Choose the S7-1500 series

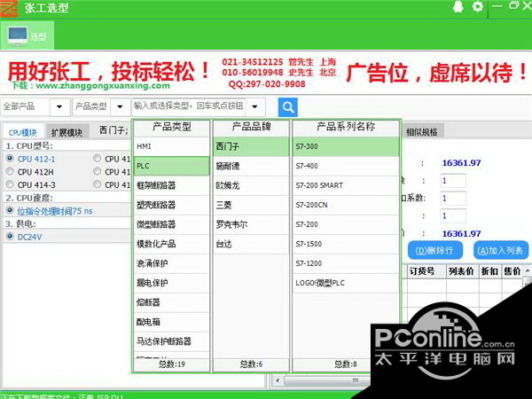click(346, 244)
